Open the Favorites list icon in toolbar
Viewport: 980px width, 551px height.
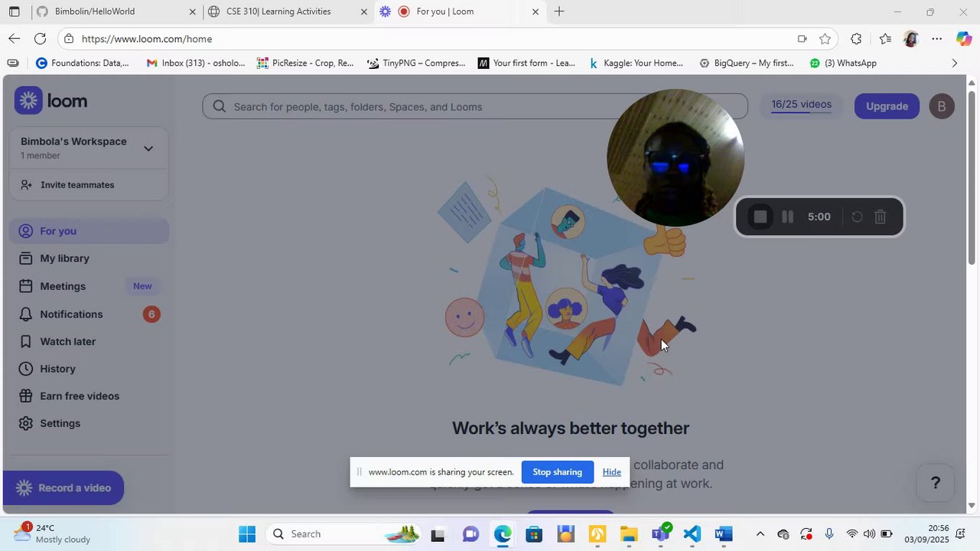885,39
